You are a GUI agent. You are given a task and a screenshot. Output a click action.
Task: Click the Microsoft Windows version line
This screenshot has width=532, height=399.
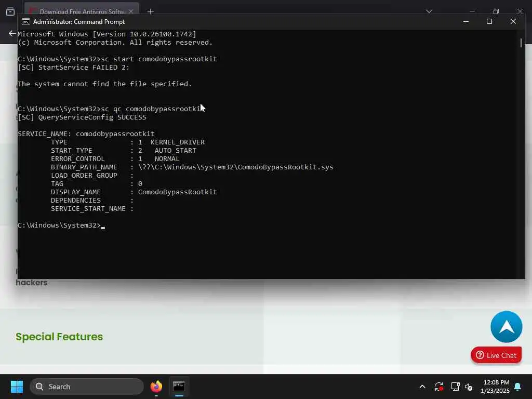[107, 34]
